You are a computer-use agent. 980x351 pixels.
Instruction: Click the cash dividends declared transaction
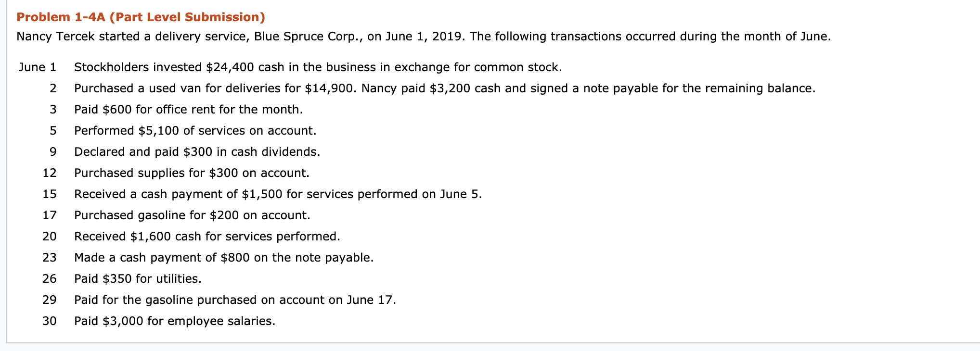pos(197,152)
